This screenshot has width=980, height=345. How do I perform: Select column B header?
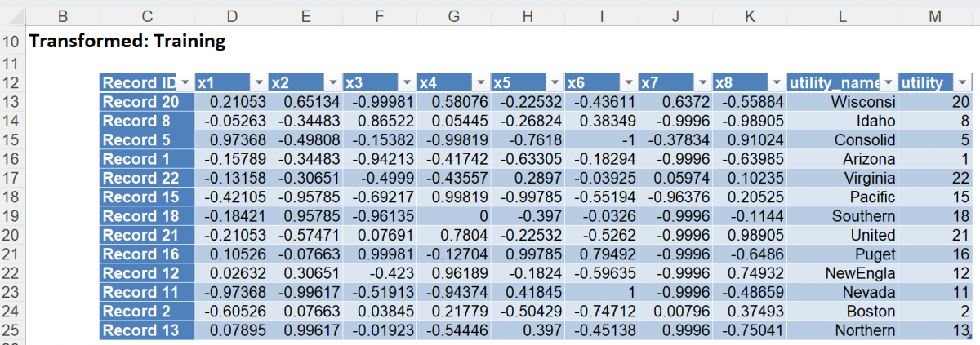click(63, 14)
